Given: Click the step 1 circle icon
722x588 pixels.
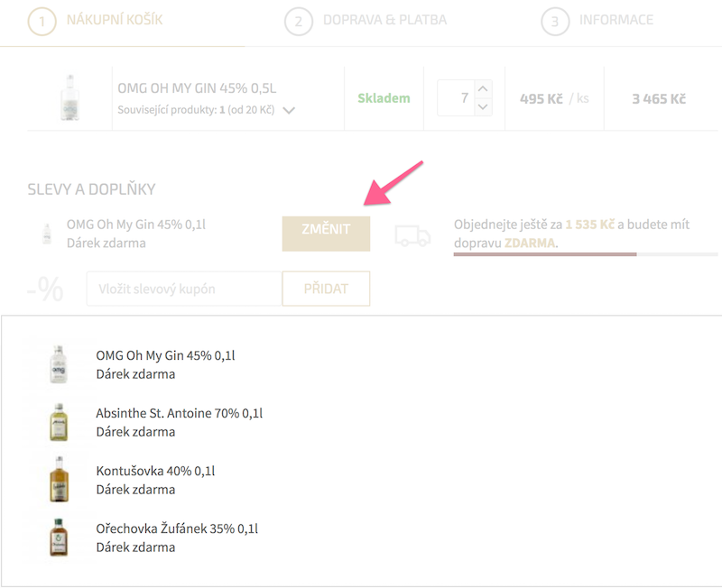Looking at the screenshot, I should [x=42, y=21].
